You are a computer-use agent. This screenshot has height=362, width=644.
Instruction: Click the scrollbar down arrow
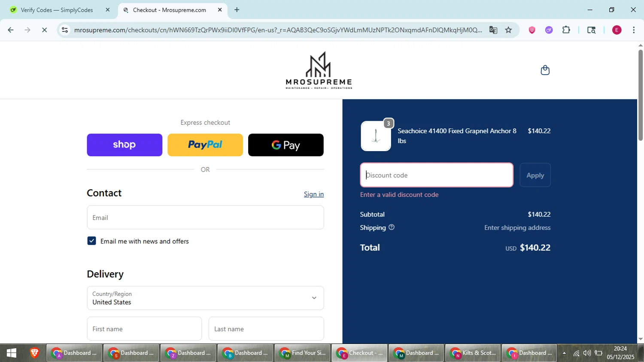640,339
